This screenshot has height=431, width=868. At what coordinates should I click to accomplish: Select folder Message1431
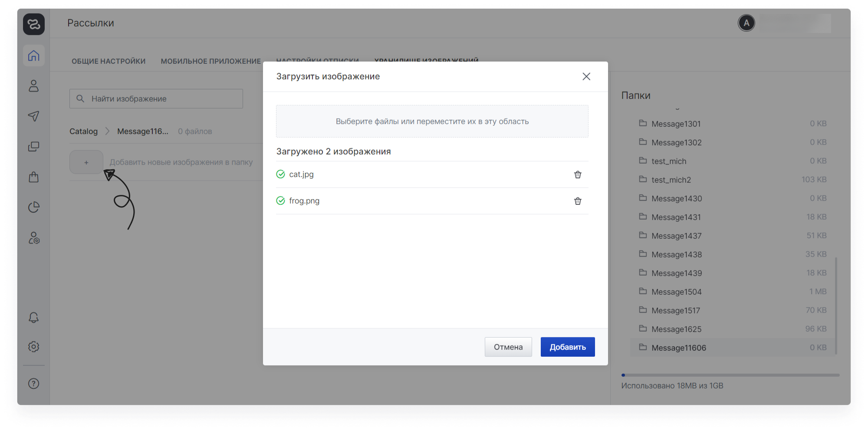click(733, 217)
